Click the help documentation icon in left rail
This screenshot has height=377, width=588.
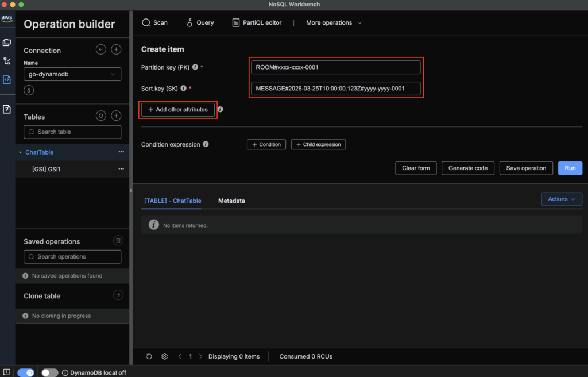[7, 109]
